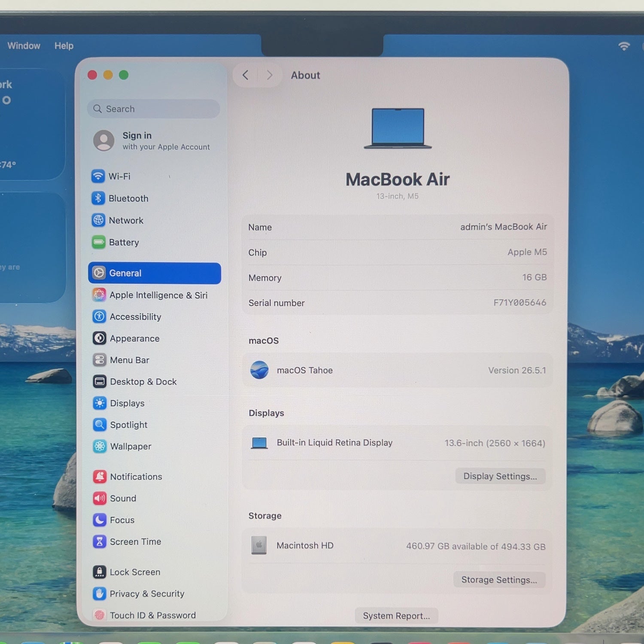This screenshot has height=644, width=644.
Task: Click the name 'admin's MacBook Air'
Action: coord(504,227)
